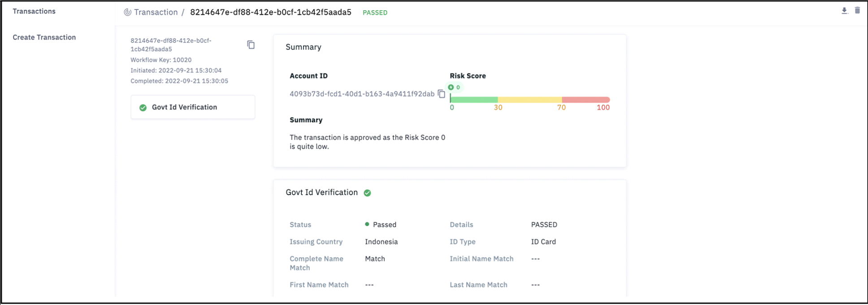Click the Risk Score 0 marker icon

451,87
